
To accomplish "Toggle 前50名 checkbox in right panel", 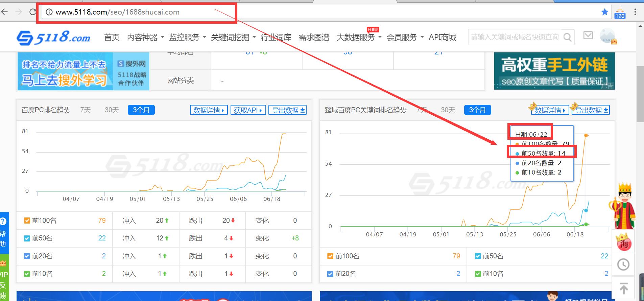I will tap(478, 256).
